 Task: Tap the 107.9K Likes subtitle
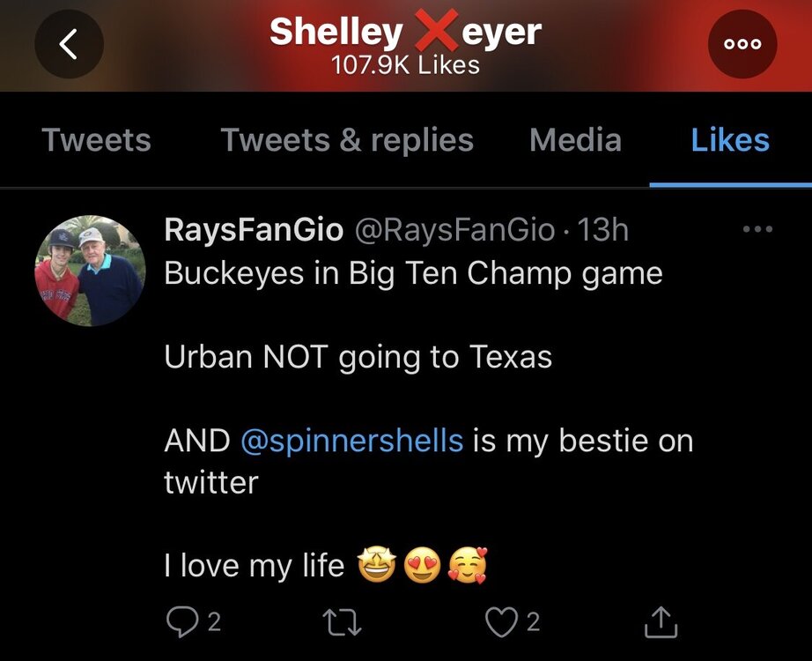click(x=405, y=65)
